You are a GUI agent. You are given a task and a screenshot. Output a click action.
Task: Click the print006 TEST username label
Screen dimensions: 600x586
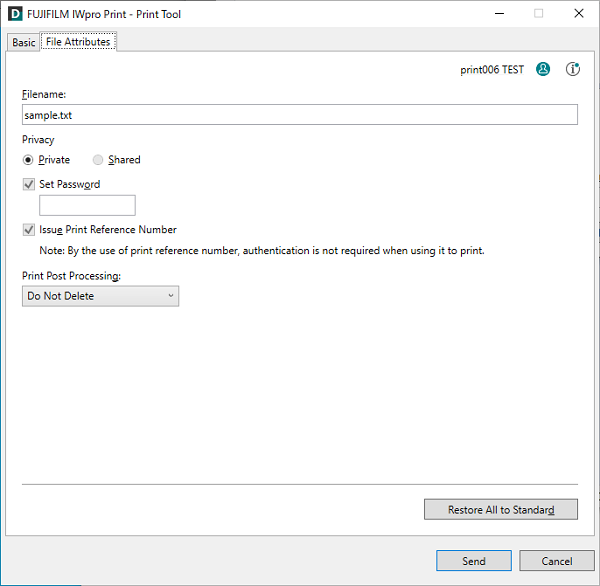coord(491,70)
